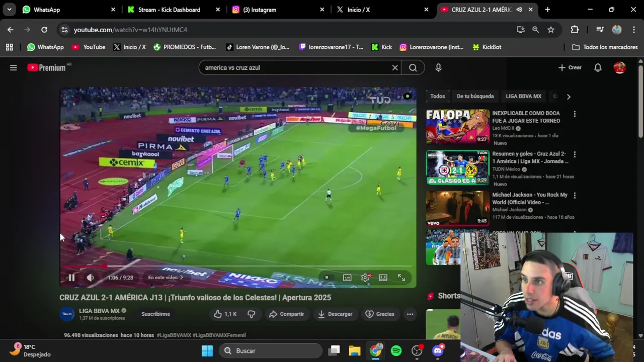Pause the video playback
Viewport: 644px width, 362px height.
(x=71, y=278)
